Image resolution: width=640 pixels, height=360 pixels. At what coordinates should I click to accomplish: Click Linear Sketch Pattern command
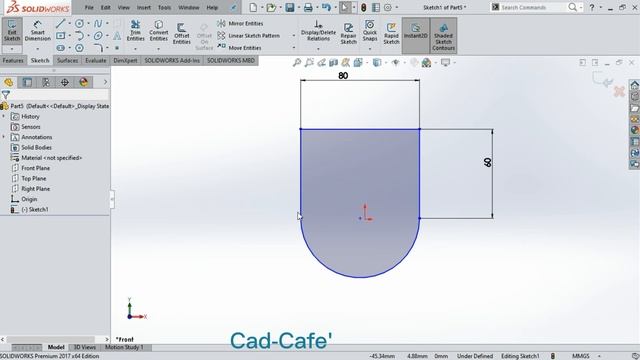tap(249, 36)
